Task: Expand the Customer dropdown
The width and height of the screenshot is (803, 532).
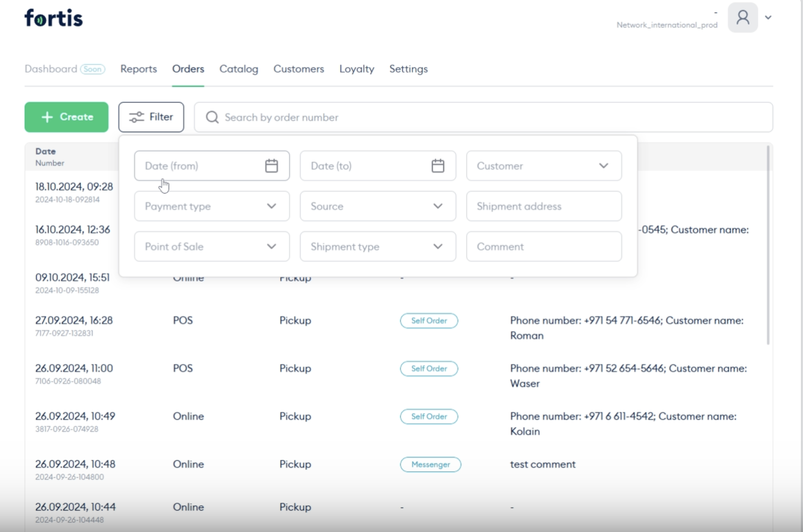Action: click(544, 166)
